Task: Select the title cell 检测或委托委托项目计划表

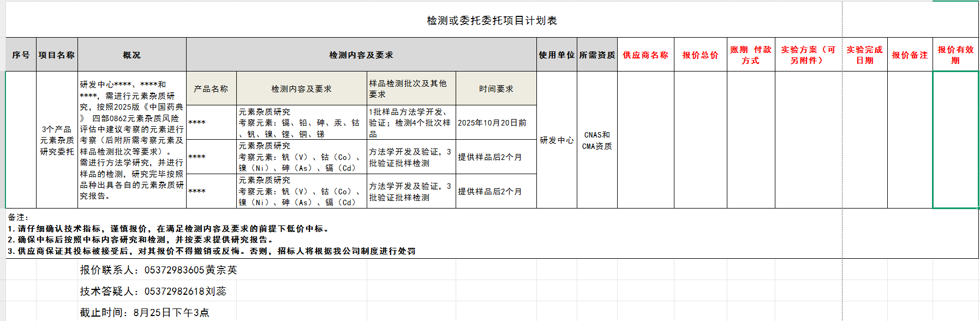Action: tap(491, 21)
